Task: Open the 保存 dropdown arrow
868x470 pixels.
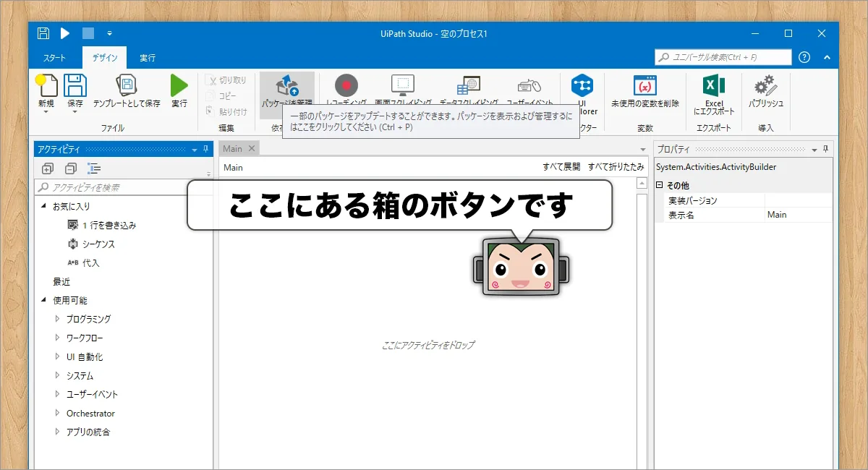Action: 75,111
